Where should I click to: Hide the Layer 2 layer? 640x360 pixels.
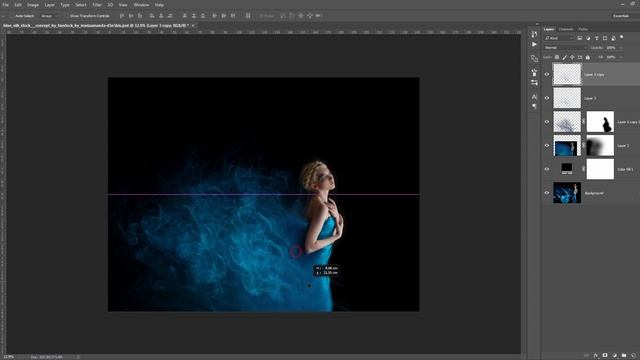tap(547, 145)
